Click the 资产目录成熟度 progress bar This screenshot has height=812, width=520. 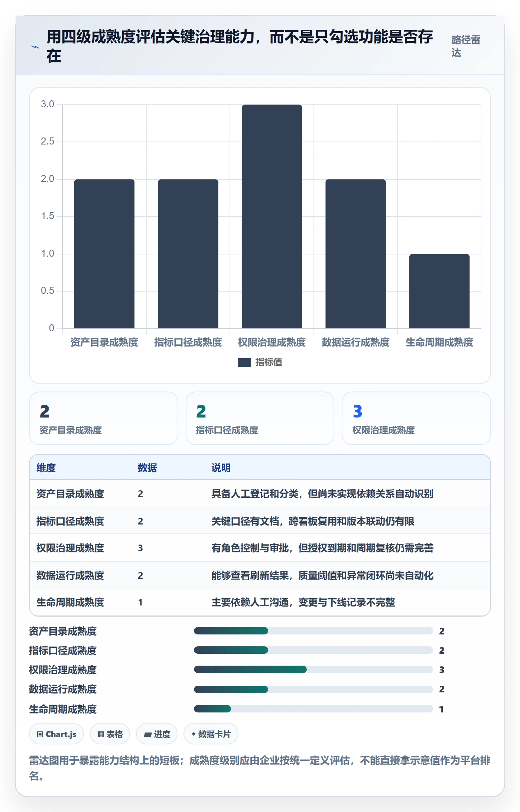coord(313,631)
